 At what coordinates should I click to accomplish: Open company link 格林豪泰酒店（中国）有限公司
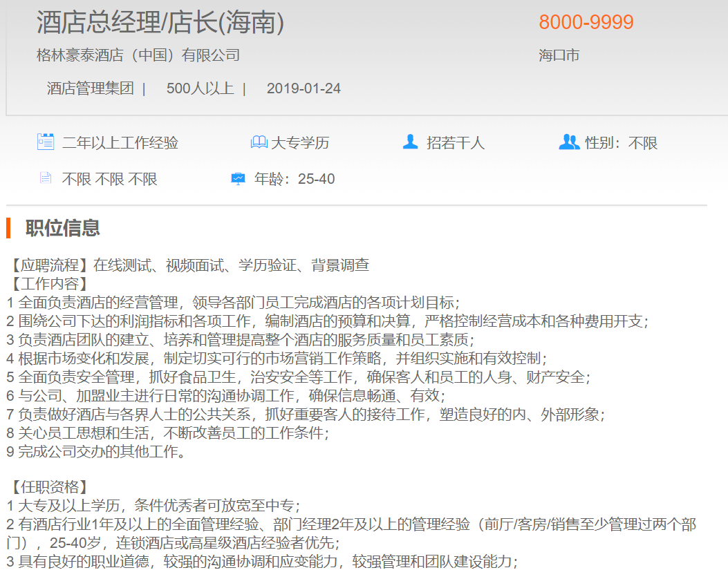tap(138, 55)
